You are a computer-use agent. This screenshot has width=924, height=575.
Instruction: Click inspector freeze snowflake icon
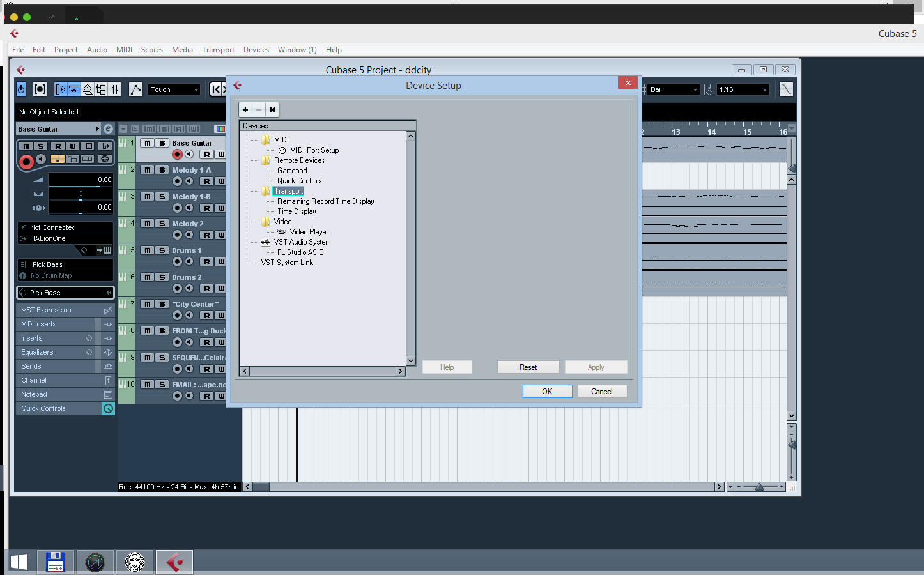pos(105,158)
